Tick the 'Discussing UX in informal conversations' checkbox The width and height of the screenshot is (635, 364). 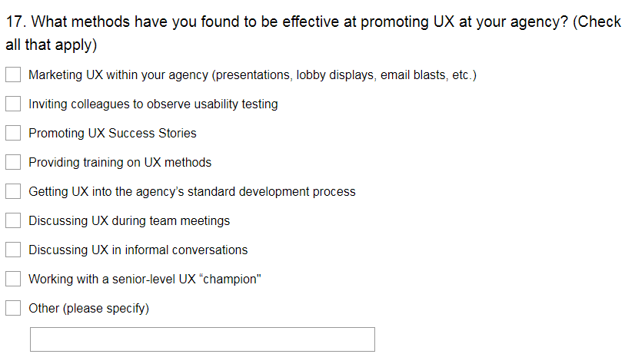[x=13, y=250]
